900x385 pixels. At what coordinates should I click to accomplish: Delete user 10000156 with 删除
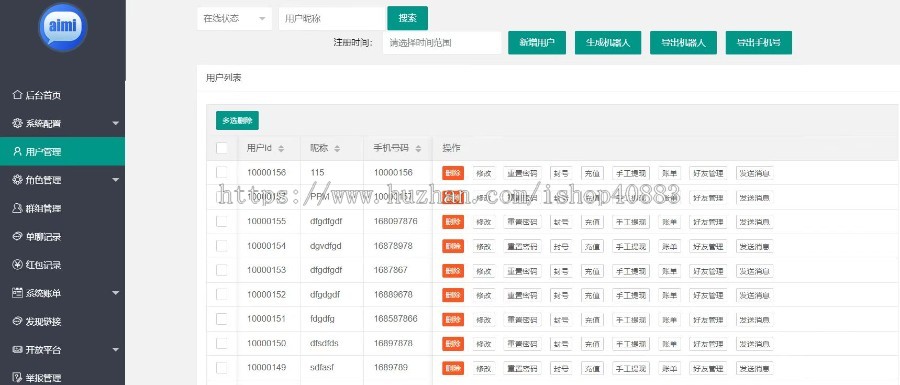click(x=453, y=173)
